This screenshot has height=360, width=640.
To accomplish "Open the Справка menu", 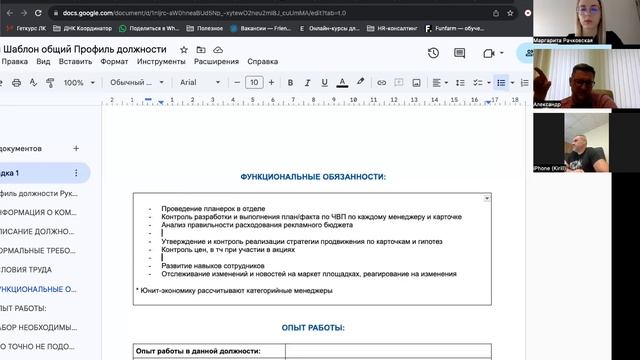I will point(262,62).
